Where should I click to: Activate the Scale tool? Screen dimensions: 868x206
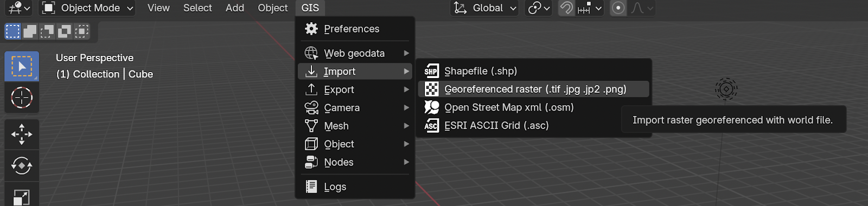pyautogui.click(x=22, y=195)
